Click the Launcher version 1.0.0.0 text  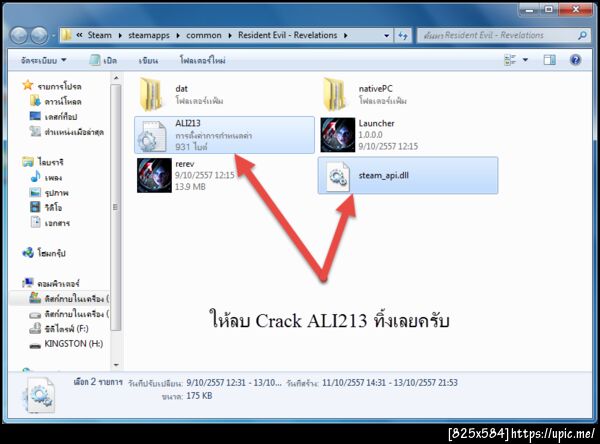tap(370, 135)
